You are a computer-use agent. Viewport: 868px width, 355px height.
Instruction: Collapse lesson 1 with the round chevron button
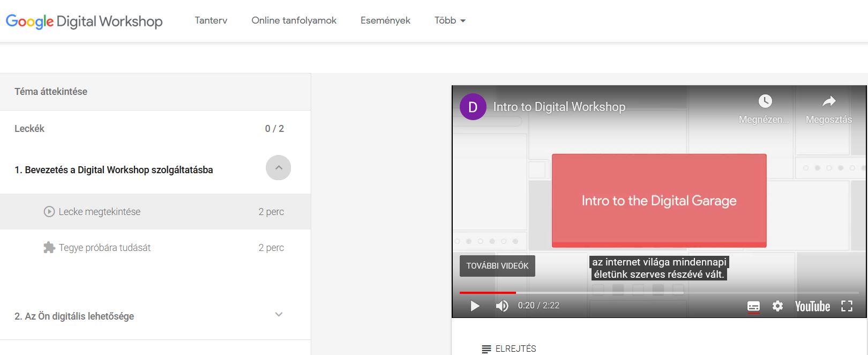pos(279,168)
